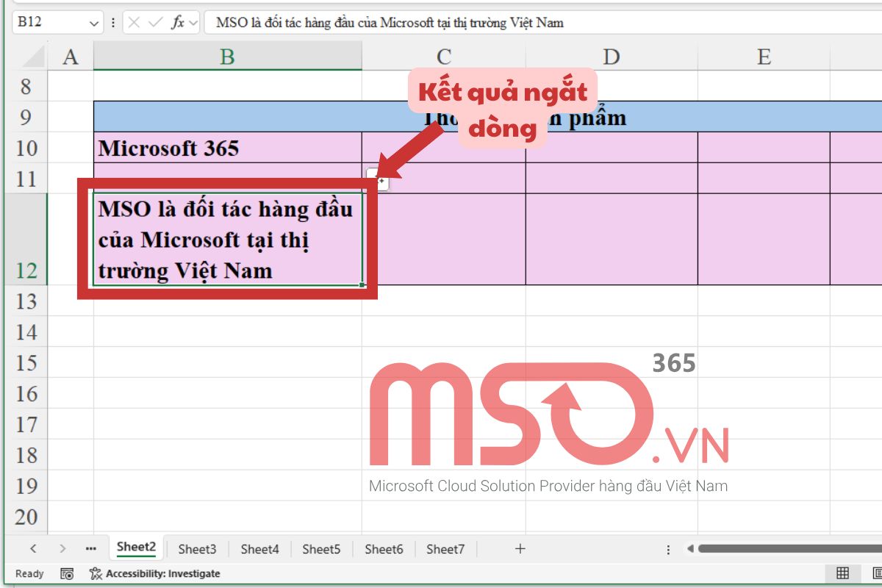Viewport: 882px width, 588px height.
Task: Click the formula bar Cancel X icon
Action: point(134,23)
